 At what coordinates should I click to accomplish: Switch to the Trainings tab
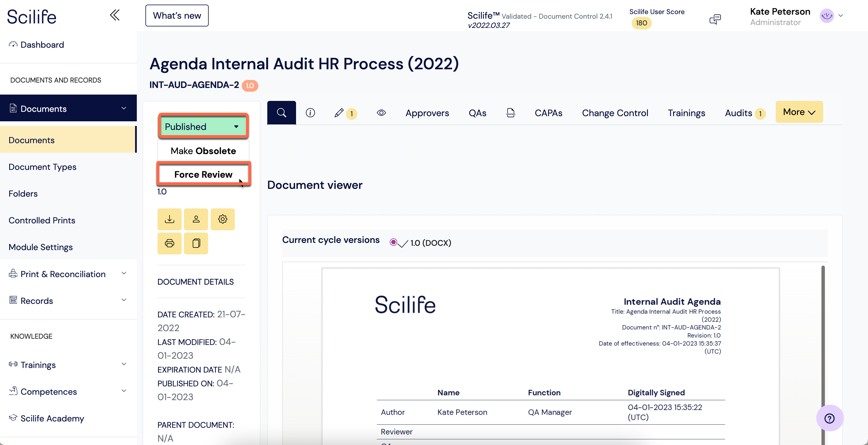tap(686, 113)
